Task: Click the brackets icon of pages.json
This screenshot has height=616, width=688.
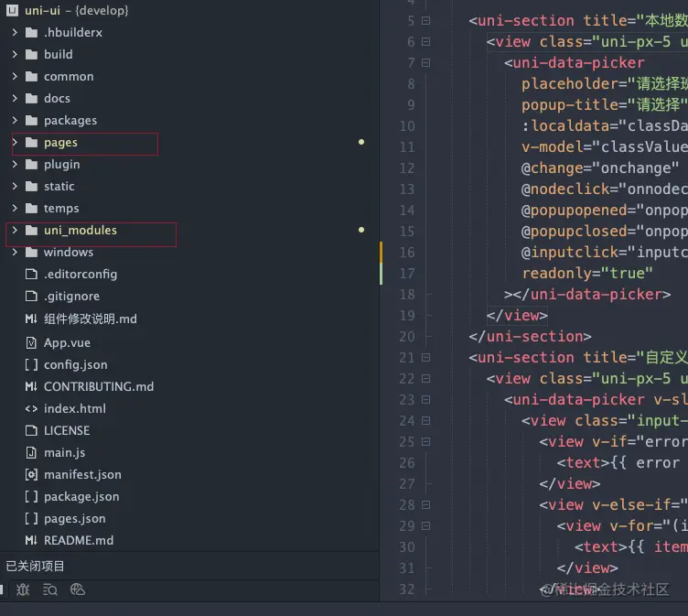Action: (31, 519)
